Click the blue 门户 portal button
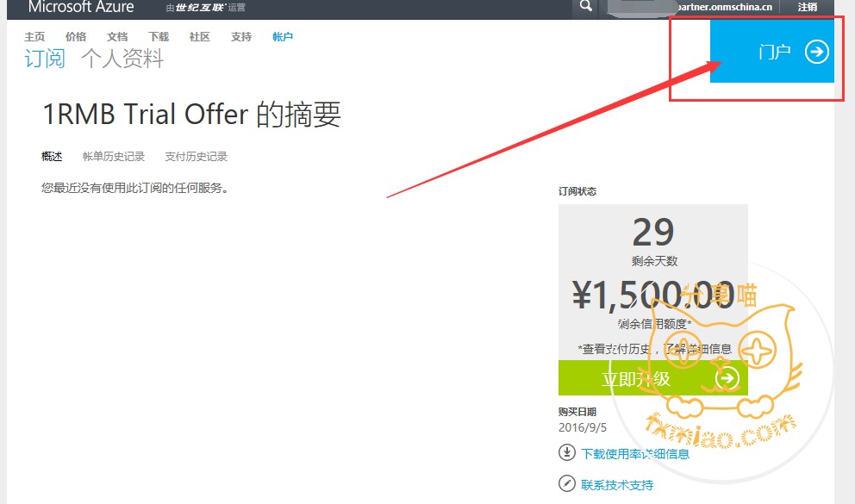This screenshot has height=504, width=855. [x=771, y=51]
